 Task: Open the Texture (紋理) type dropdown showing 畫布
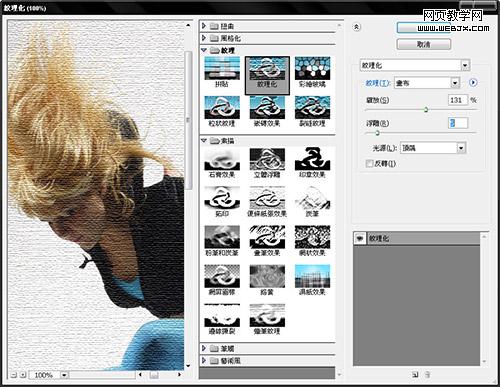click(427, 82)
